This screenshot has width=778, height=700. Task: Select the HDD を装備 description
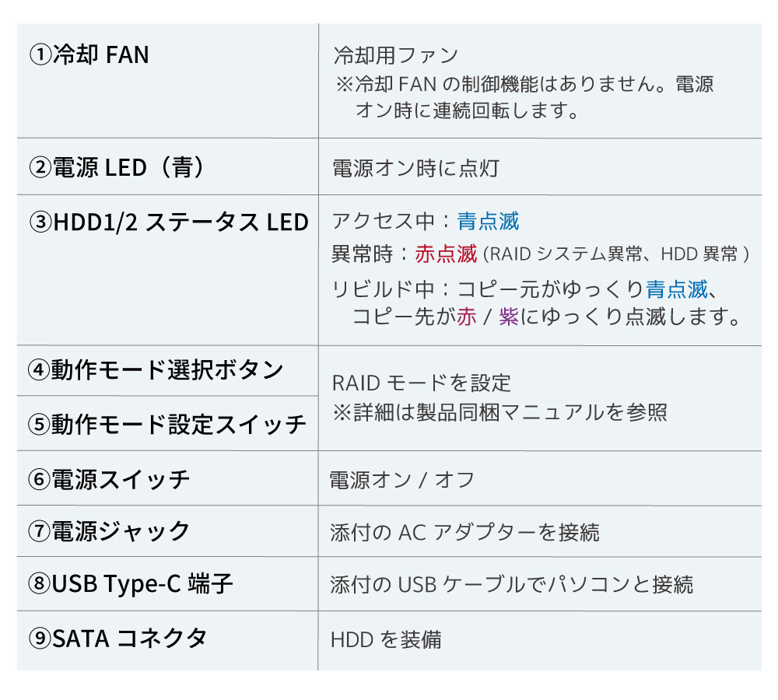point(386,639)
